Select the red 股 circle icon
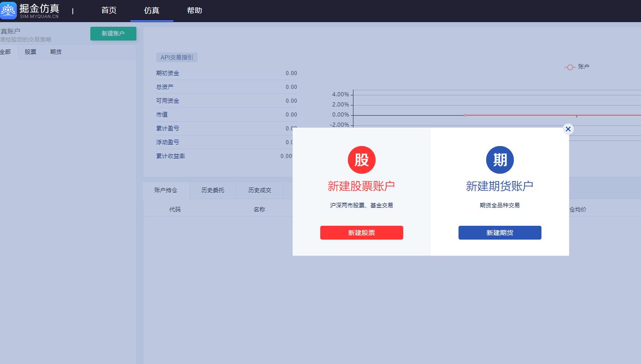The height and width of the screenshot is (364, 641). coord(362,160)
